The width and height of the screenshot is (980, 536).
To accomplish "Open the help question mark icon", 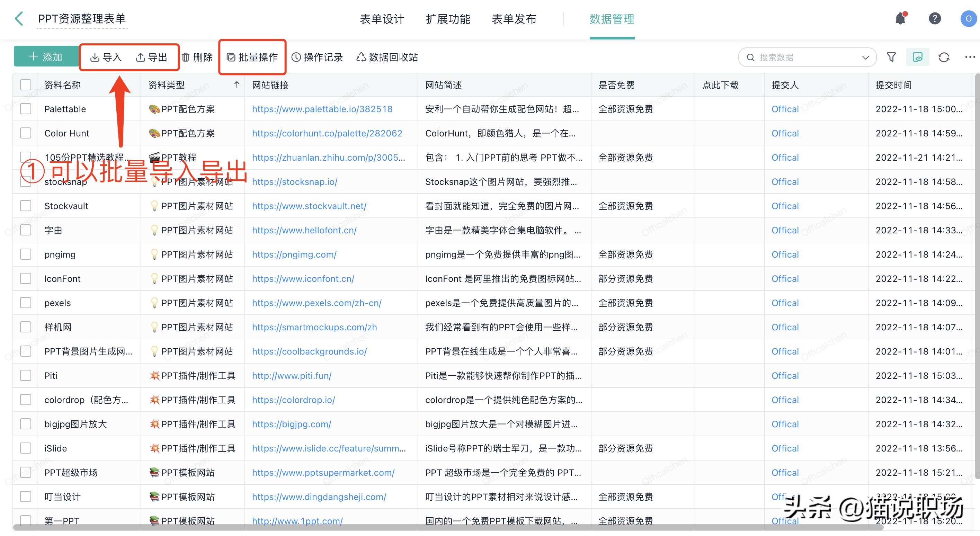I will click(935, 19).
